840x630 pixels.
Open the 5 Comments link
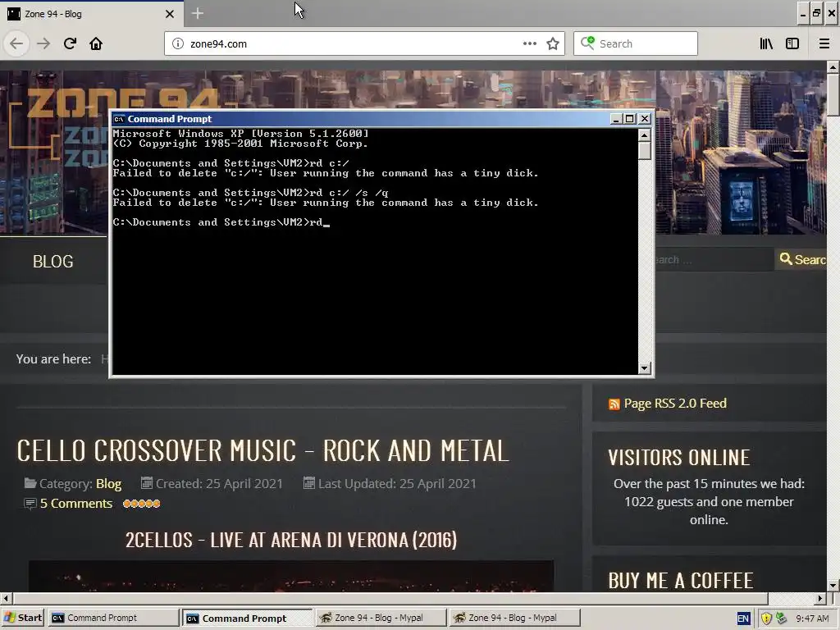(x=76, y=504)
